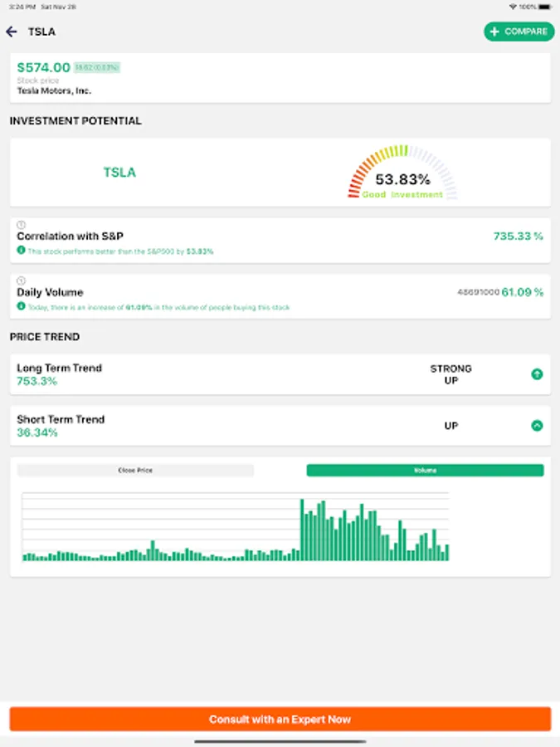
Task: Click the $574.00 stock price
Action: point(43,68)
